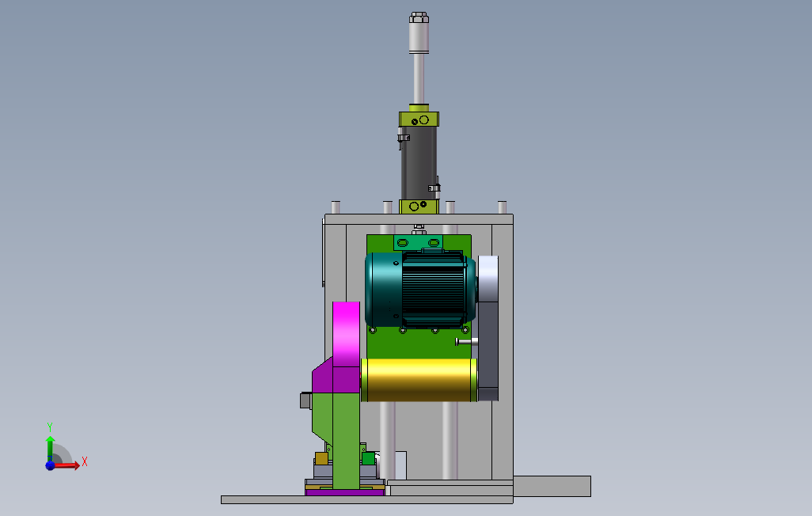Select the small bright green block near base

click(x=368, y=458)
